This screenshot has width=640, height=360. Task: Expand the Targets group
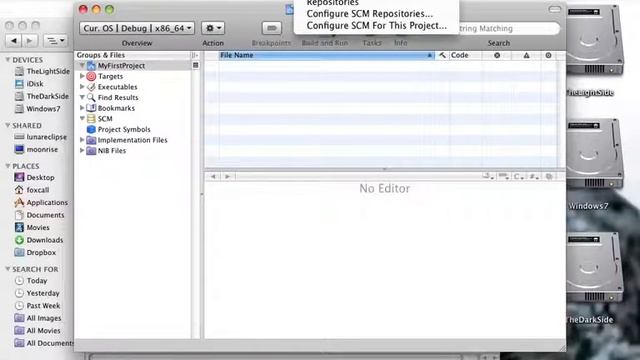[x=82, y=76]
